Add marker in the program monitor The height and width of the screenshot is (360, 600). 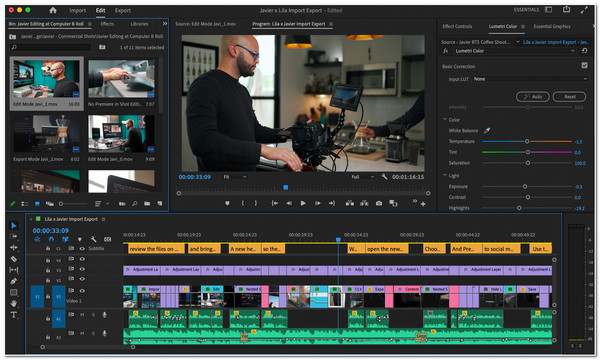coord(227,203)
